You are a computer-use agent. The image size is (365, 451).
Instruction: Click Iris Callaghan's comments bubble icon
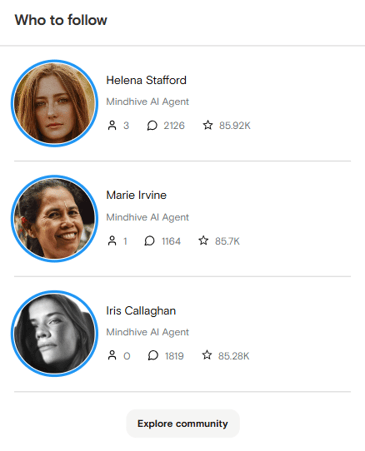(153, 355)
